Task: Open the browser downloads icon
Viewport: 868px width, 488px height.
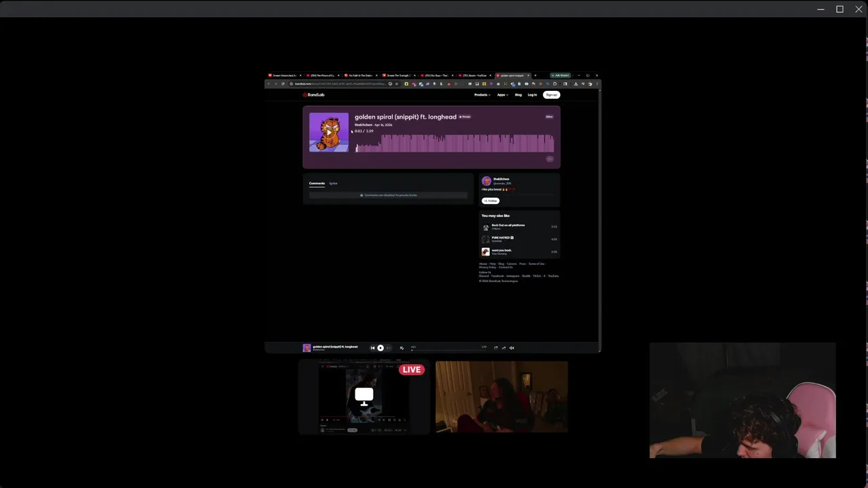Action: [x=576, y=83]
